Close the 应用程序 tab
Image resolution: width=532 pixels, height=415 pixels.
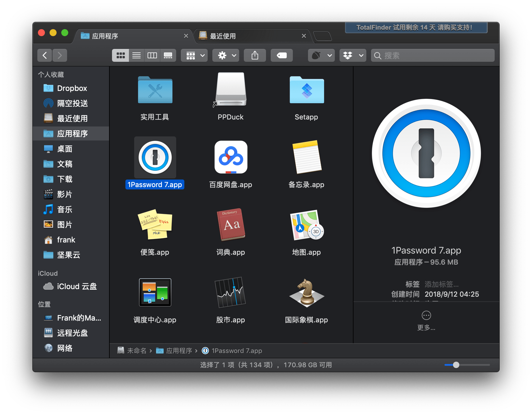(x=186, y=36)
